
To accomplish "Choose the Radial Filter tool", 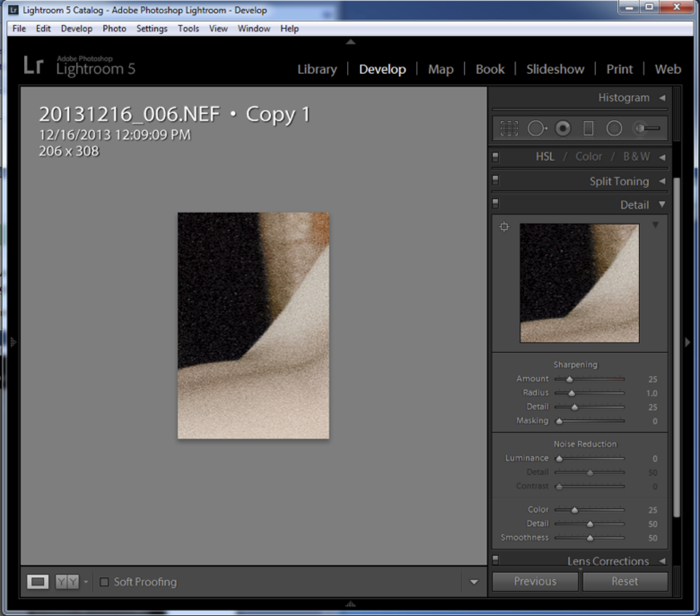I will (614, 128).
